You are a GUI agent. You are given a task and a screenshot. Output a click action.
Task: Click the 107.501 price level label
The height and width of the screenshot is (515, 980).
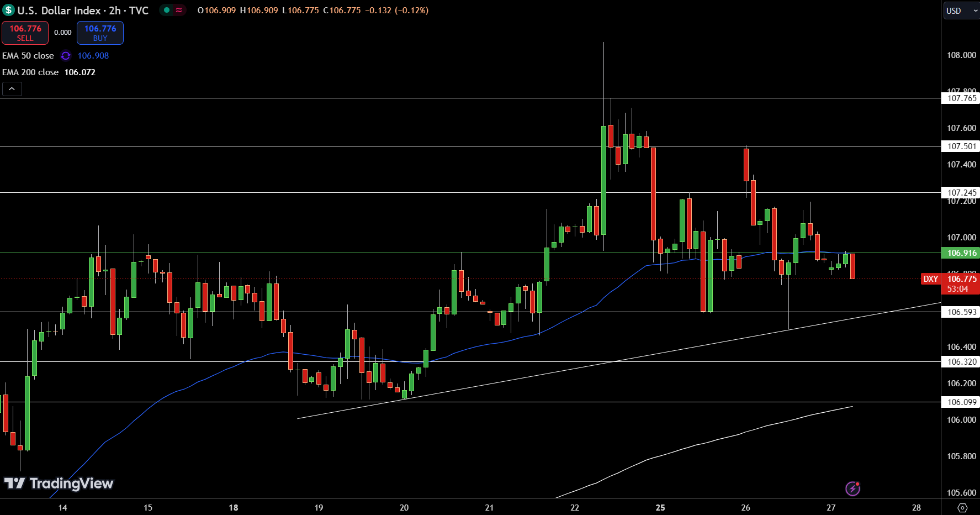click(x=962, y=146)
